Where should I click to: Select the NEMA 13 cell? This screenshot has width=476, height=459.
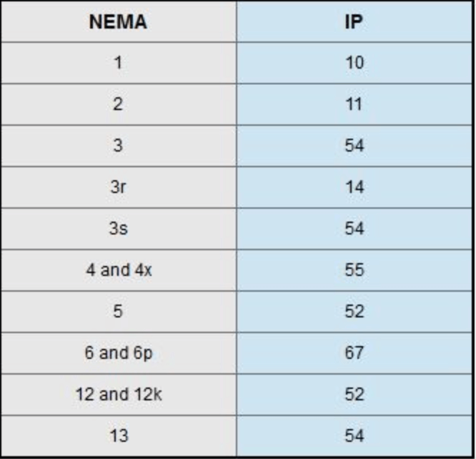point(118,435)
